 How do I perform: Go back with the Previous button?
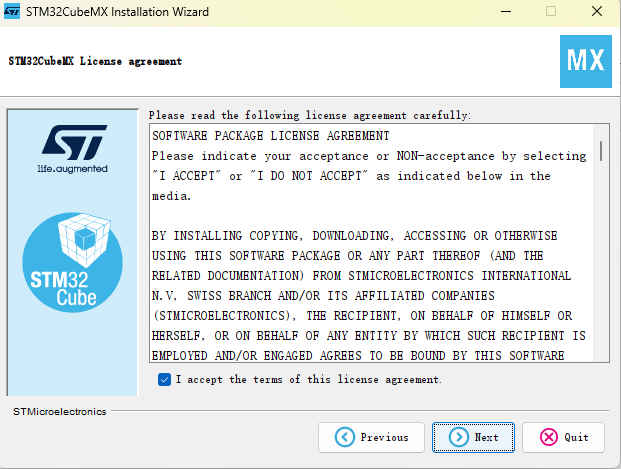[371, 437]
